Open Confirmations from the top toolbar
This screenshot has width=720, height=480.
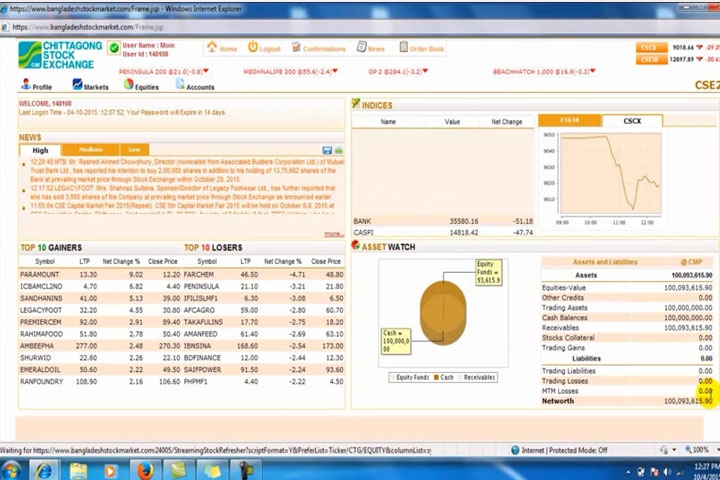316,48
